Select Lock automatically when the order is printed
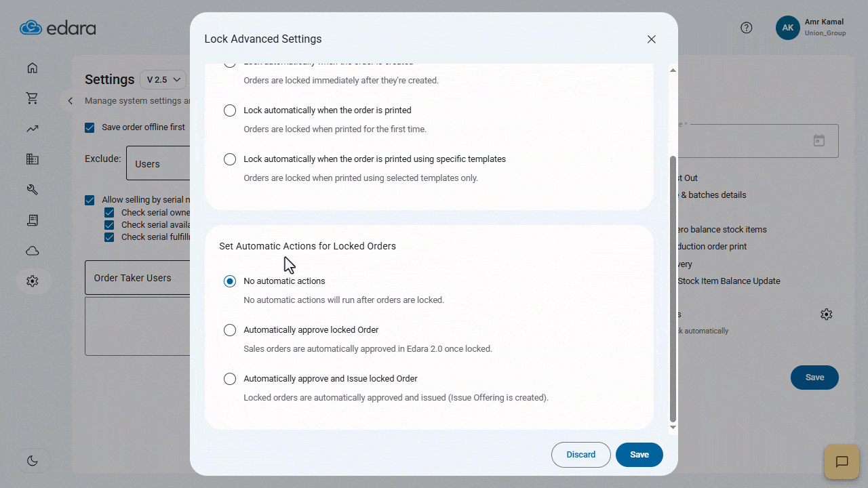 [230, 110]
